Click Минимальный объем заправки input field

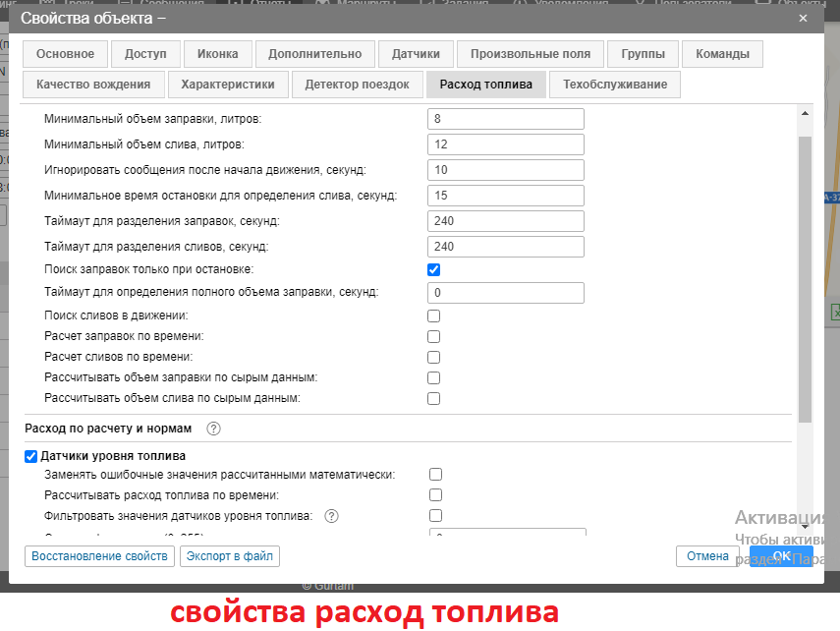(506, 119)
